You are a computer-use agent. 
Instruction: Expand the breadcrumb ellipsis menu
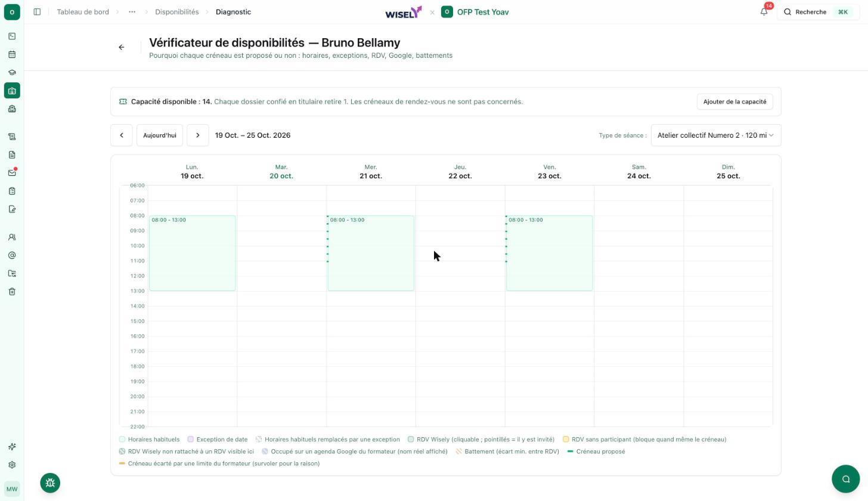(132, 12)
